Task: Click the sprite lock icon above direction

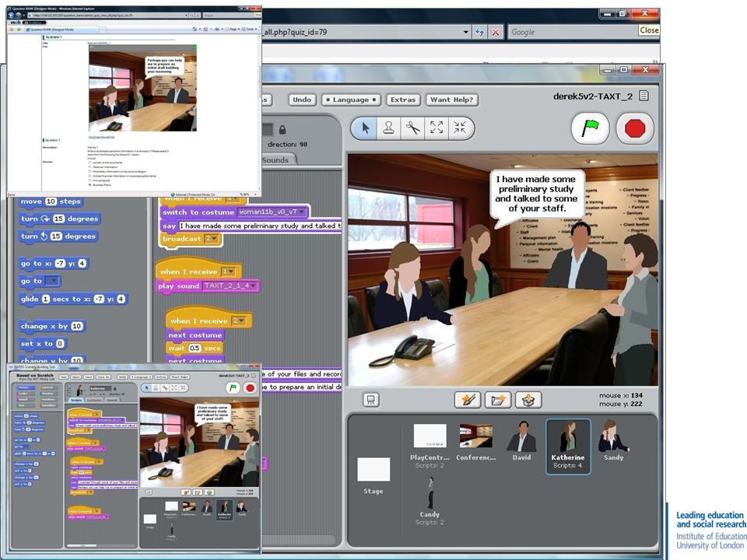Action: pos(282,130)
